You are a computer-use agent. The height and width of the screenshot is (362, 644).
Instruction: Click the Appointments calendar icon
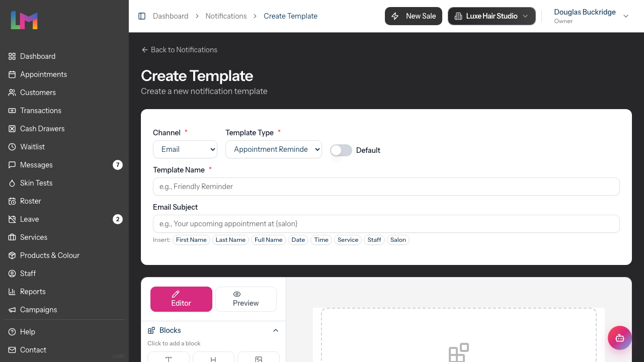point(12,74)
